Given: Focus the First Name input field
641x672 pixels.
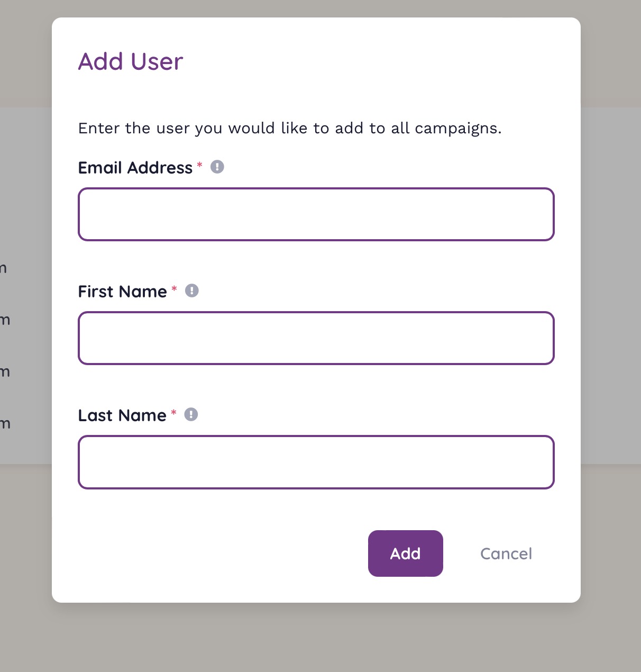Looking at the screenshot, I should coord(316,338).
